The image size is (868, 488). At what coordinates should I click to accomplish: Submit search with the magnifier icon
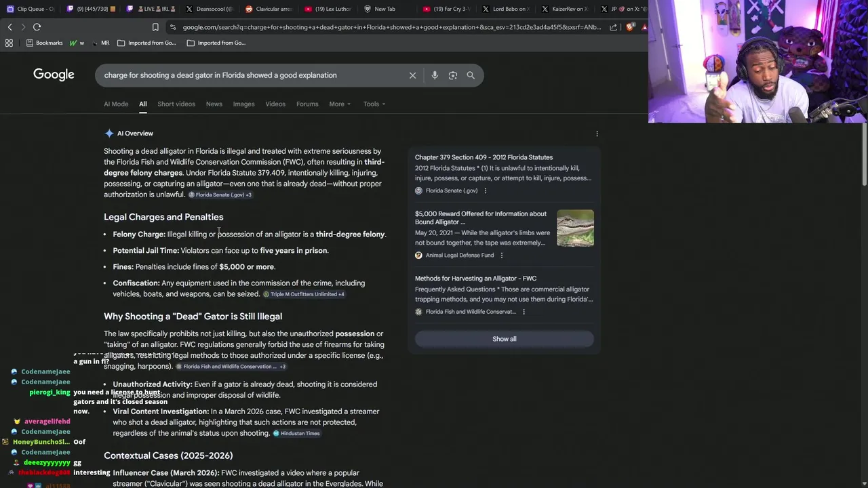coord(471,75)
